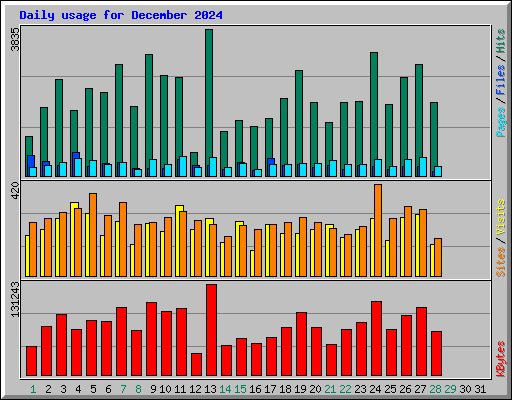Click the 'Daily usage for December 2024' title

point(121,15)
